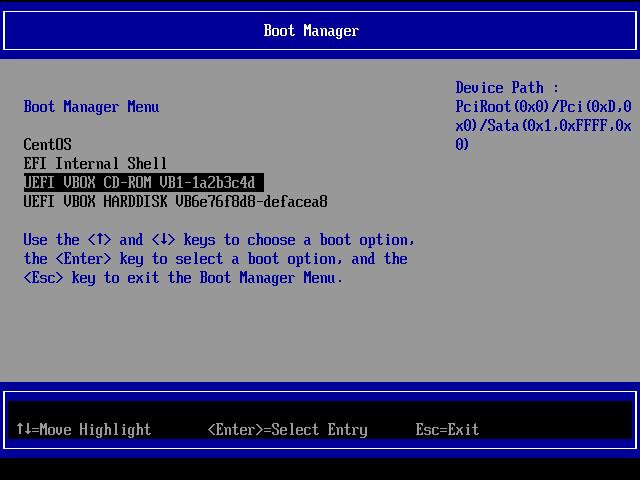
Task: Select UEFI VBOX CD-ROM VB1-1a2b3c4d entry
Action: tap(144, 182)
